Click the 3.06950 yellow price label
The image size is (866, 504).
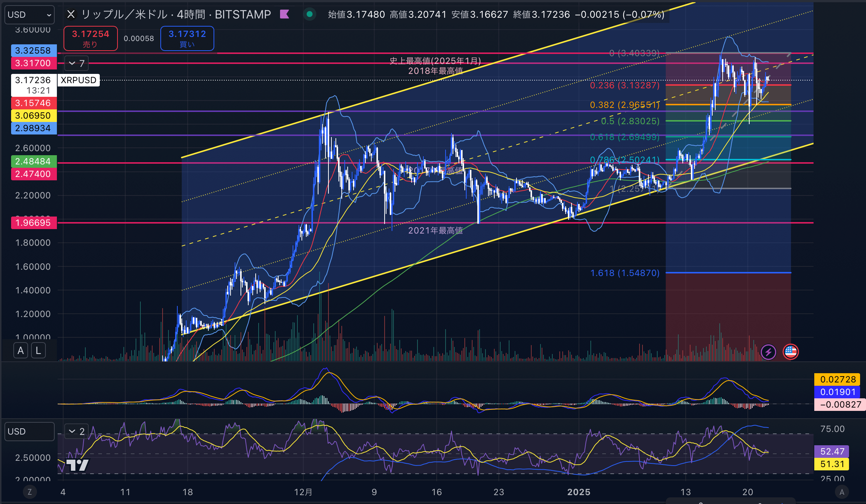coord(33,116)
